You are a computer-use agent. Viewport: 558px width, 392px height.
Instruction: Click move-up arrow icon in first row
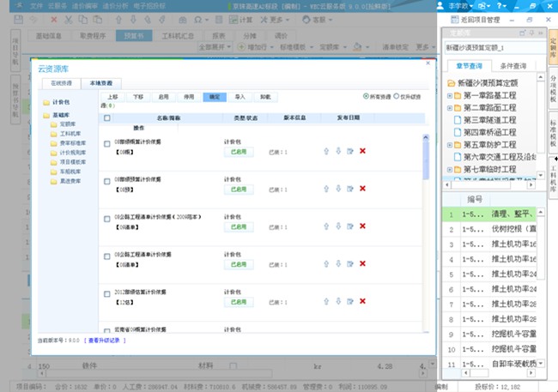coord(325,151)
